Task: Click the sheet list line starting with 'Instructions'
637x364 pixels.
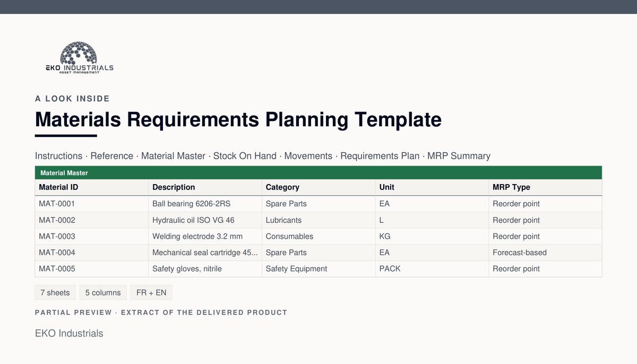Action: pyautogui.click(x=263, y=156)
